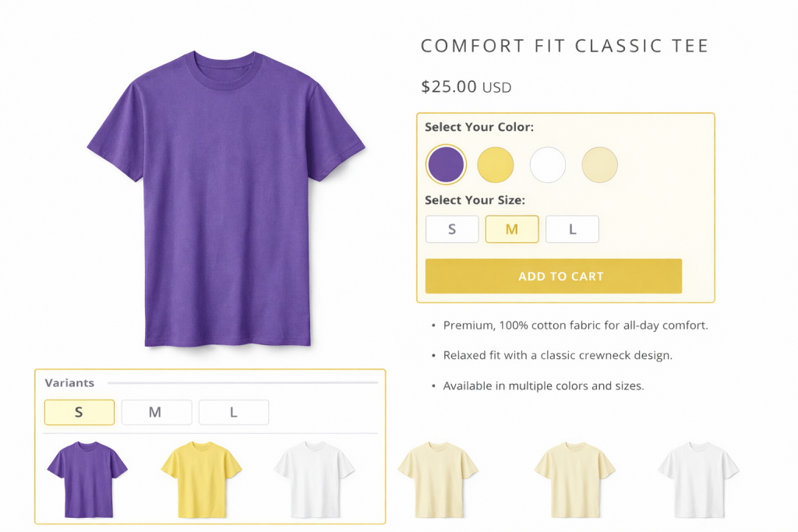798x532 pixels.
Task: Select the purple color swatch
Action: pyautogui.click(x=445, y=164)
